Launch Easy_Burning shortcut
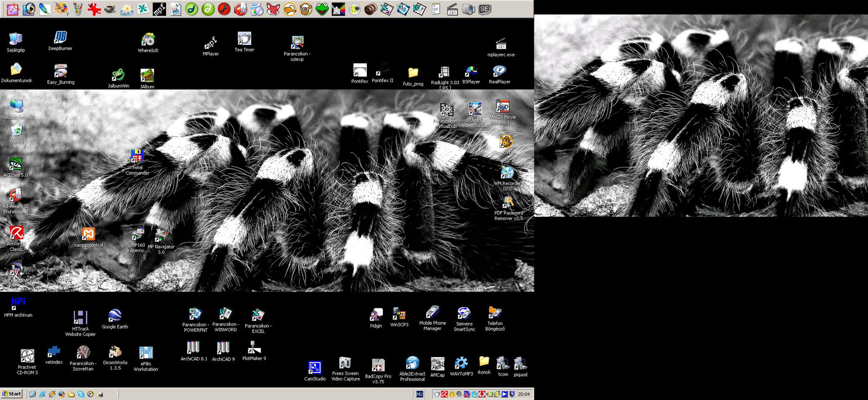 click(x=61, y=74)
